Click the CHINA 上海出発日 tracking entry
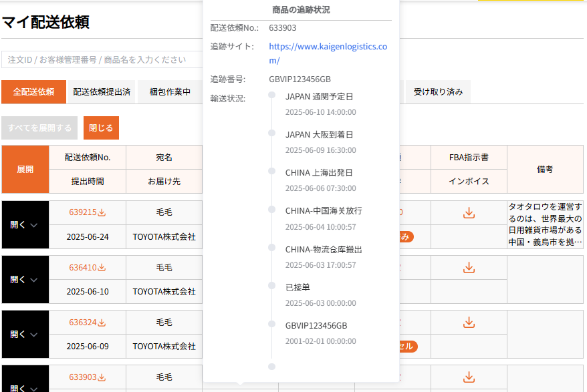The width and height of the screenshot is (587, 392). tap(319, 173)
